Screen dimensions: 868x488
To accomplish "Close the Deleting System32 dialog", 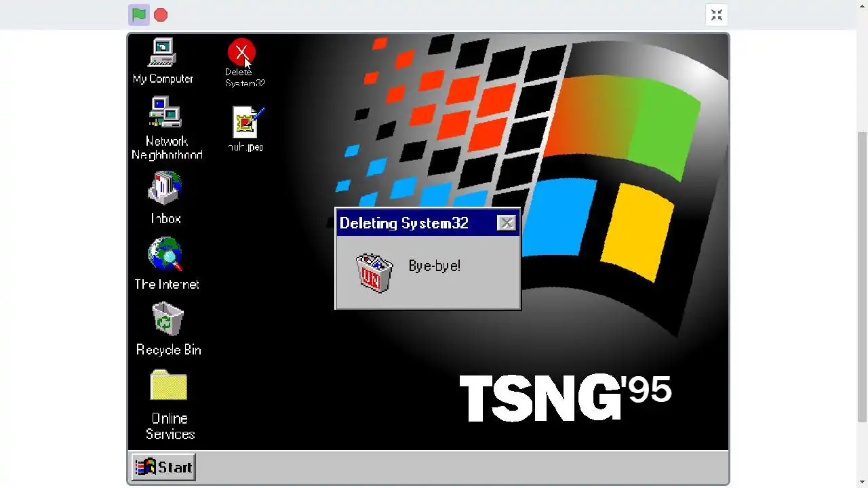I will coord(506,223).
